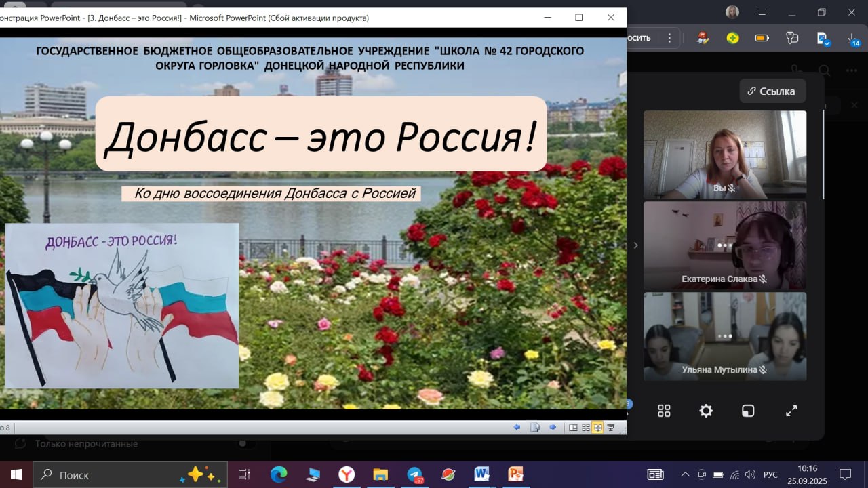Open Task View on taskbar
Viewport: 868px width, 488px height.
tap(244, 474)
